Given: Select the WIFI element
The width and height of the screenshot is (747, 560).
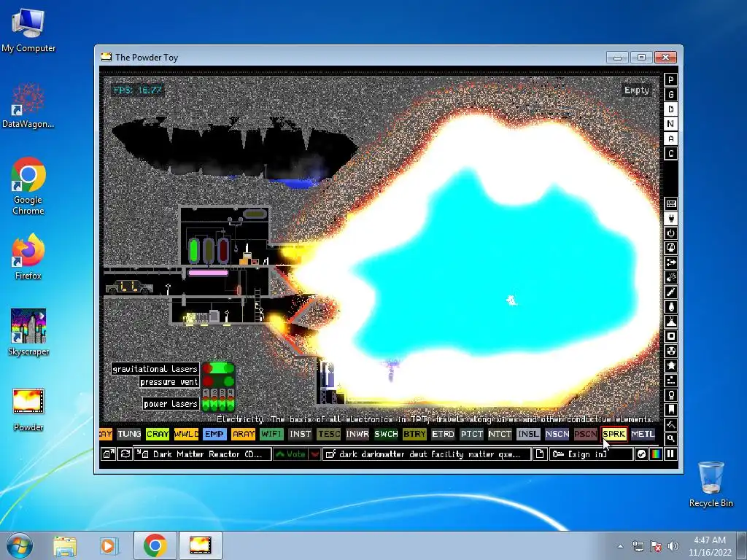Looking at the screenshot, I should tap(271, 435).
